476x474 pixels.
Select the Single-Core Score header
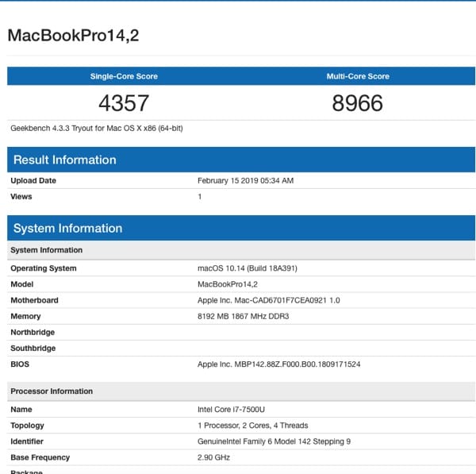124,76
